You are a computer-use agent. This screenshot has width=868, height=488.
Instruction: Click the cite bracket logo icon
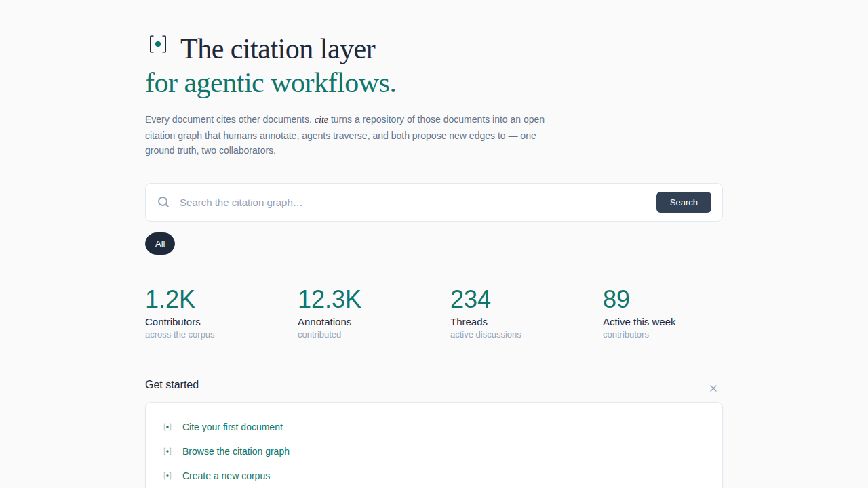coord(158,45)
